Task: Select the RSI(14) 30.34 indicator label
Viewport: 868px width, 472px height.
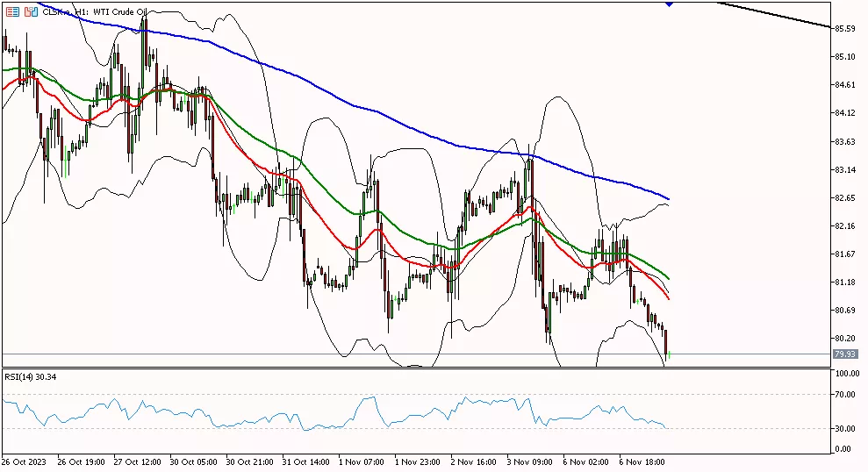Action: [29, 377]
